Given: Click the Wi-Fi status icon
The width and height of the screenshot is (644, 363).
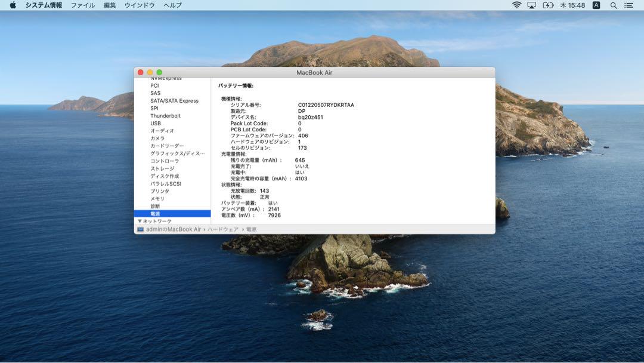Looking at the screenshot, I should click(516, 5).
